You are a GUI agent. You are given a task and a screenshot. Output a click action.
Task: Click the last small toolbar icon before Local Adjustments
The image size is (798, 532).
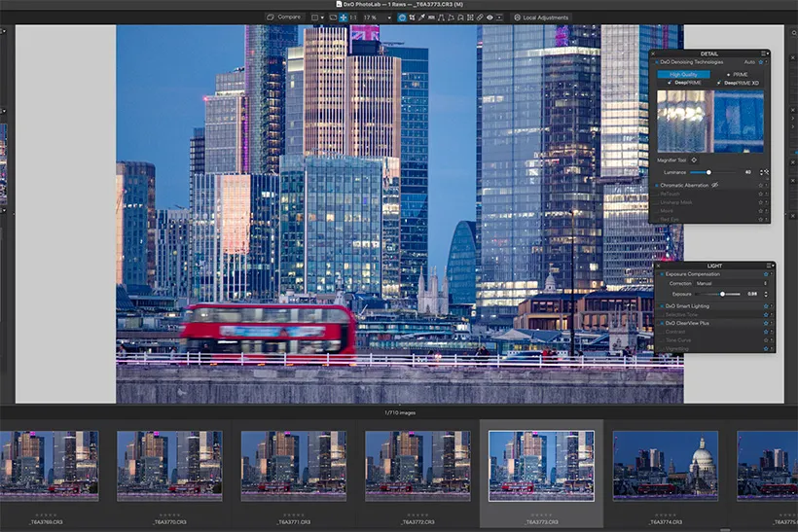tap(499, 18)
